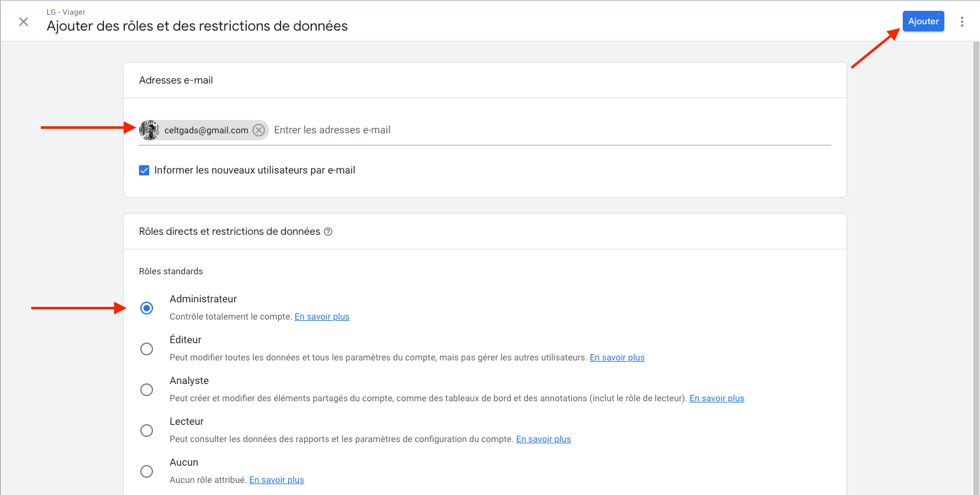The height and width of the screenshot is (495, 980).
Task: Choose the Éditeur role option
Action: click(x=147, y=349)
